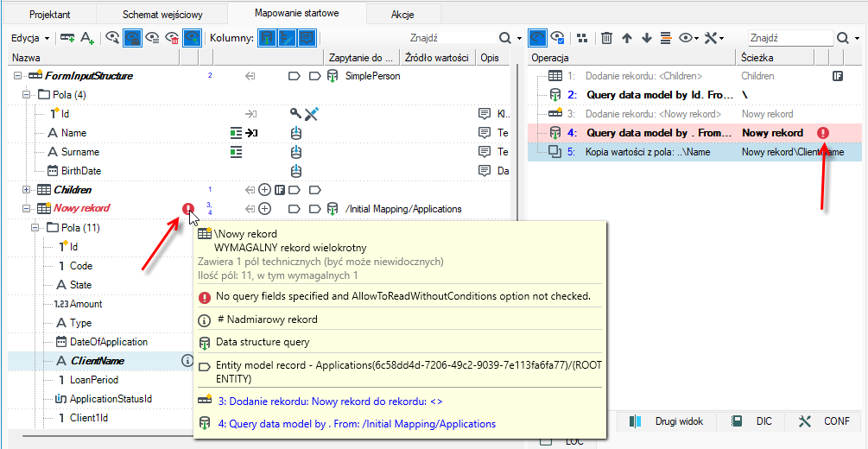Select the DateOfApplication field row
This screenshot has width=868, height=449.
coord(109,342)
